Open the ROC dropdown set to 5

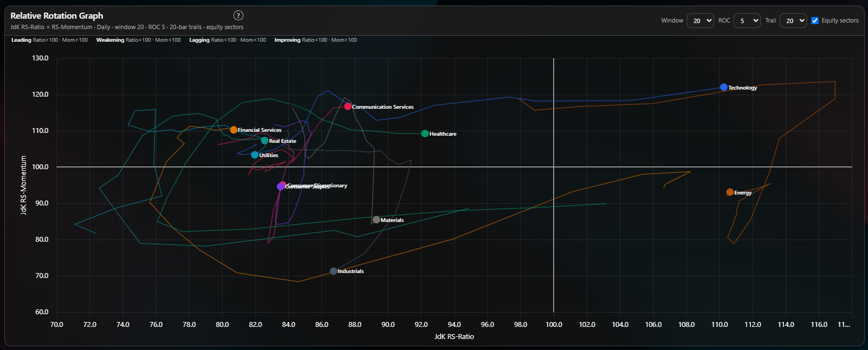tap(747, 20)
